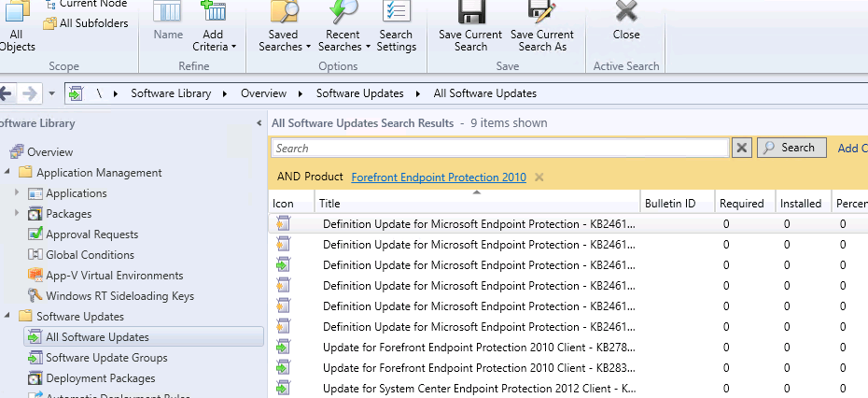
Task: Remove the Forefront Endpoint Protection criterion
Action: click(x=539, y=178)
